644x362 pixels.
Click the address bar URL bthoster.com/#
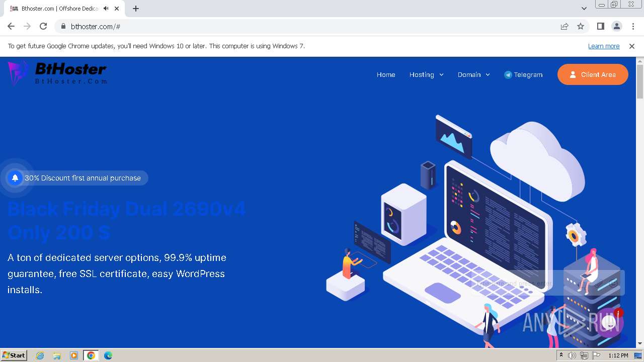pos(96,27)
